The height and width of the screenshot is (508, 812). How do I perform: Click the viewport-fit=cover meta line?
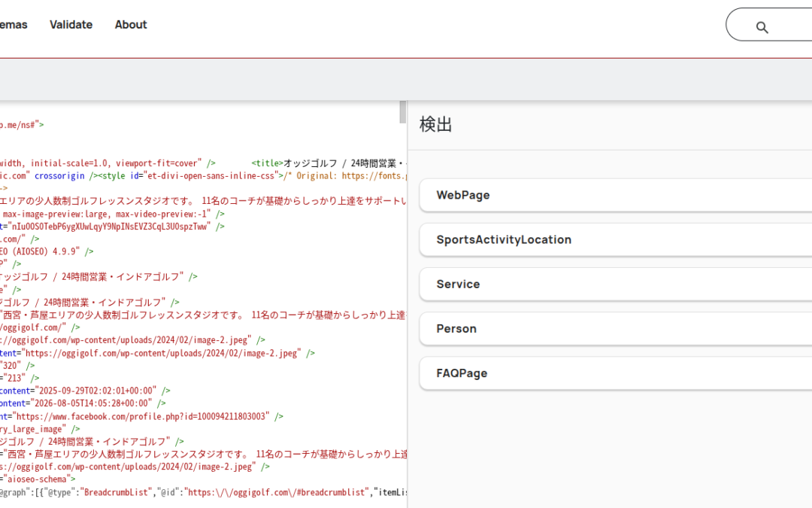tap(108, 163)
